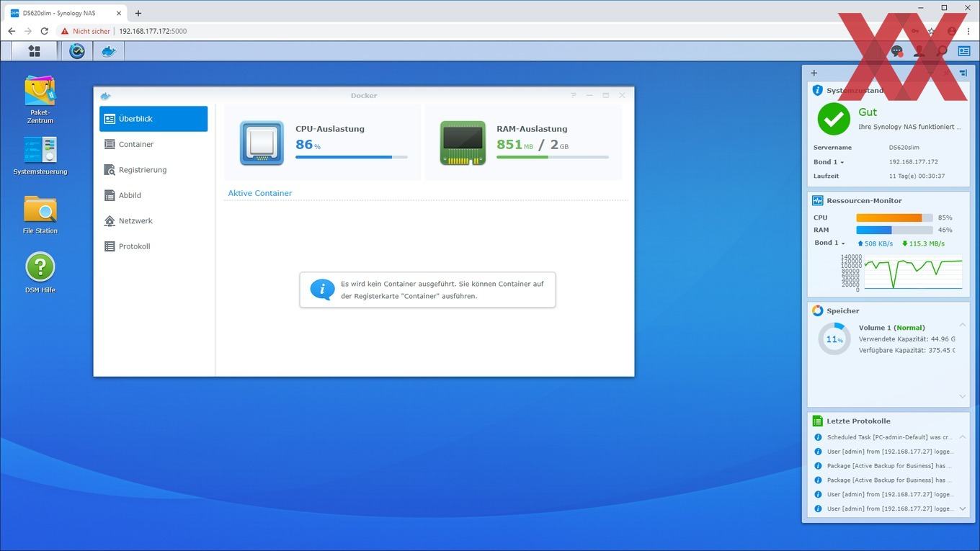The height and width of the screenshot is (551, 980).
Task: Click orange CPU bar in Ressourcen-Monitor
Action: coord(894,218)
